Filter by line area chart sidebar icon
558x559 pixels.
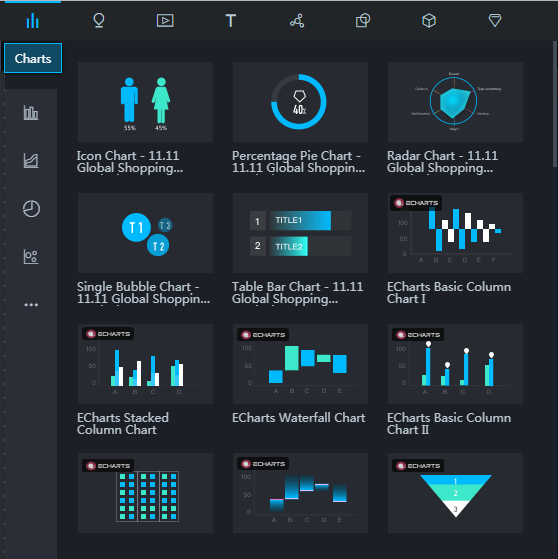(x=31, y=160)
